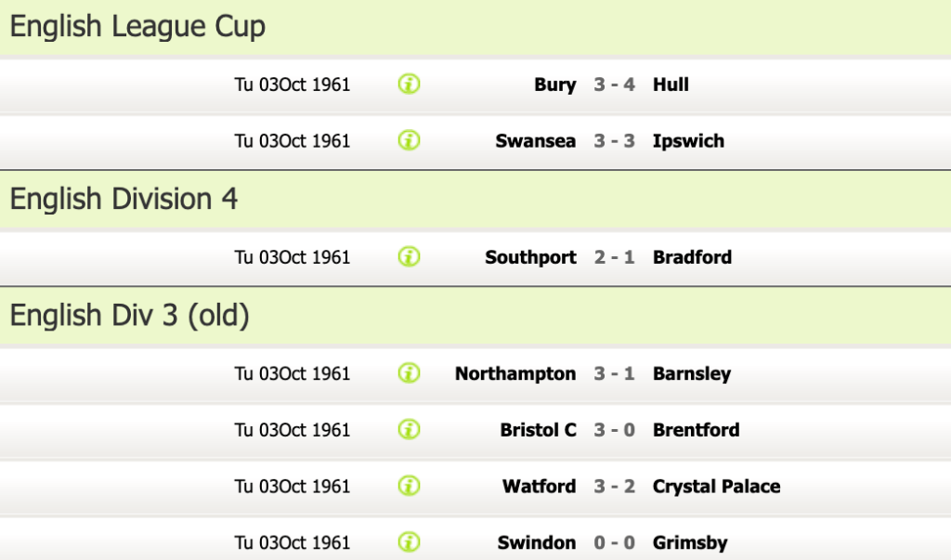Open the English Div 3 (old) heading

click(x=130, y=316)
